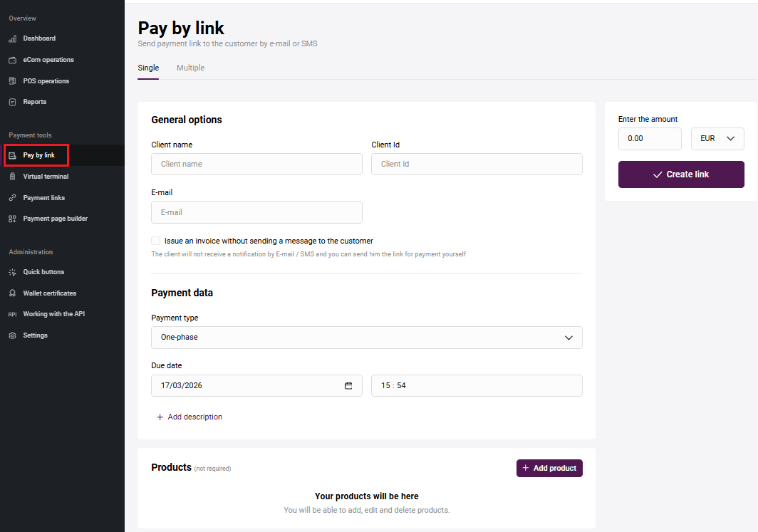Click the POS operations terminal icon

(12, 81)
